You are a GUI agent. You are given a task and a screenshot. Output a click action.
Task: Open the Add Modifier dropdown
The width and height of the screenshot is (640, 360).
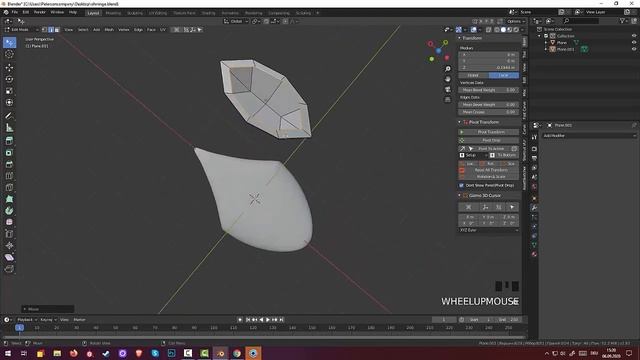click(589, 136)
